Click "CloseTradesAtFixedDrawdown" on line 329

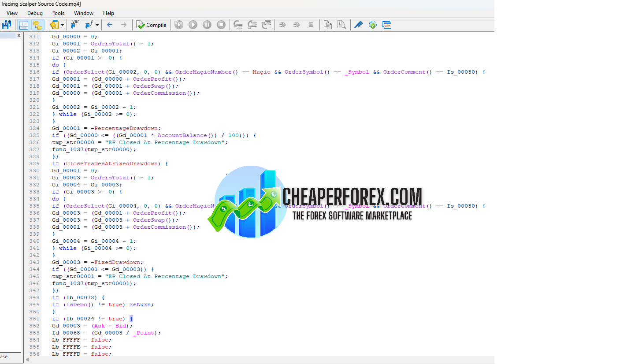(112, 163)
